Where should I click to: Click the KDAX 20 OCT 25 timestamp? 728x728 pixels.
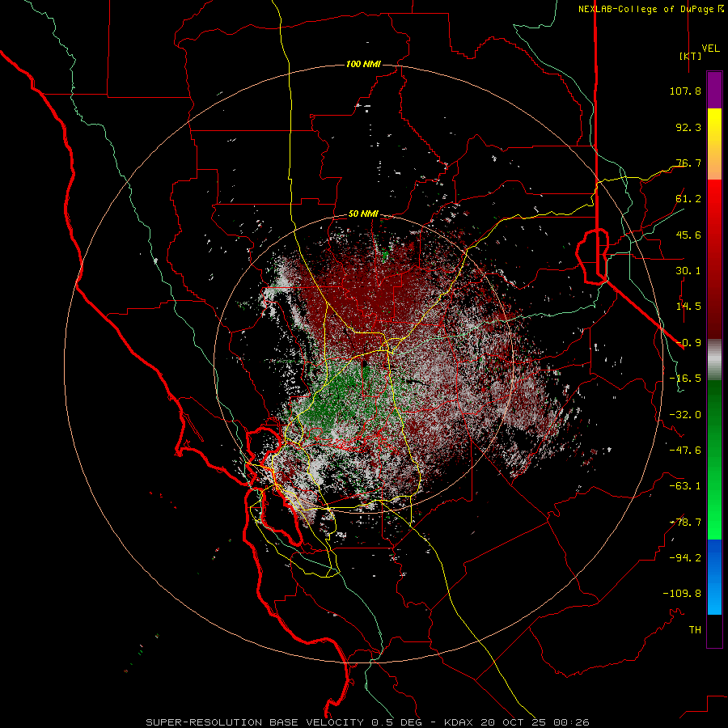coord(517,722)
